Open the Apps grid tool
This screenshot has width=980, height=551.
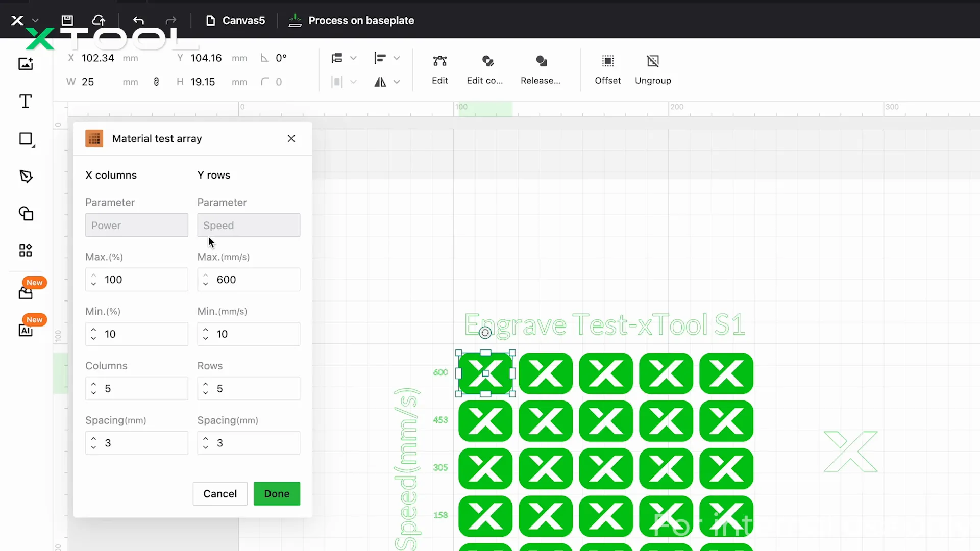click(x=26, y=251)
